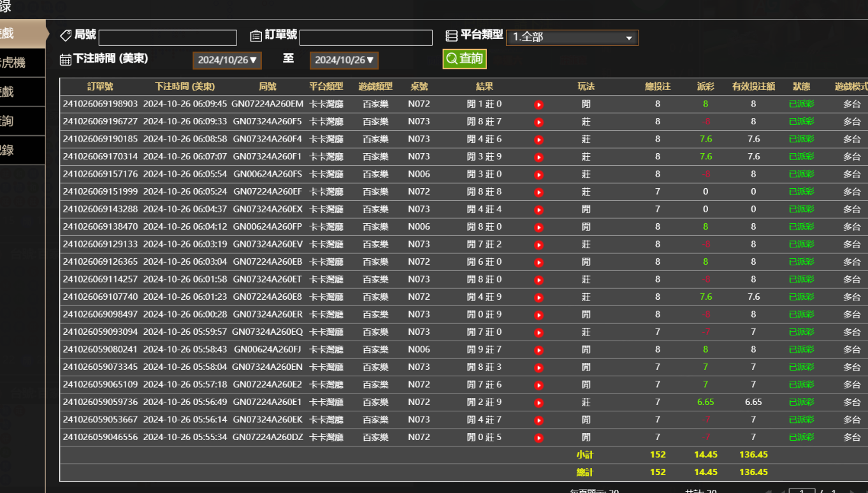Play round replay for order 241026069129133

point(539,245)
